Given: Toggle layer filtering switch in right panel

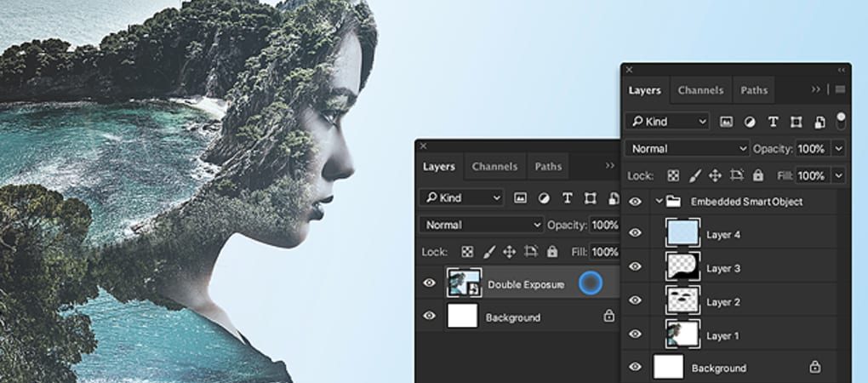Looking at the screenshot, I should [x=841, y=121].
